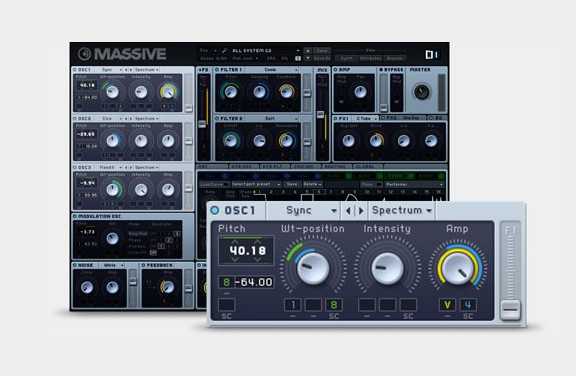Open ALL SYSTEM GO preset dropdown
The height and width of the screenshot is (376, 576).
(265, 51)
